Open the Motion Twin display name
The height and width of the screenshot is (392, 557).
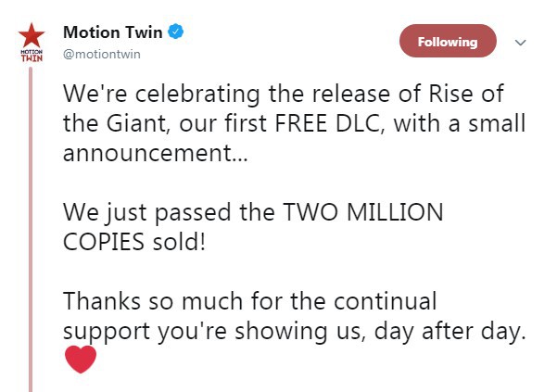112,32
